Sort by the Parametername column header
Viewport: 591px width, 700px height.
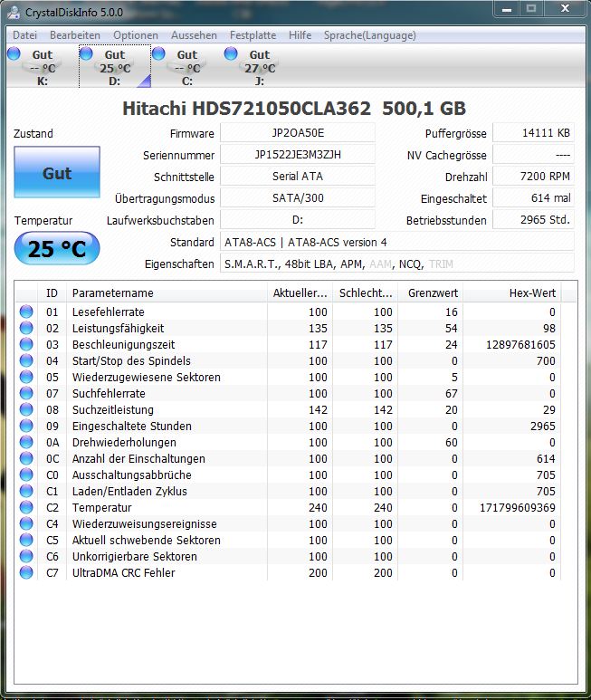pyautogui.click(x=167, y=292)
